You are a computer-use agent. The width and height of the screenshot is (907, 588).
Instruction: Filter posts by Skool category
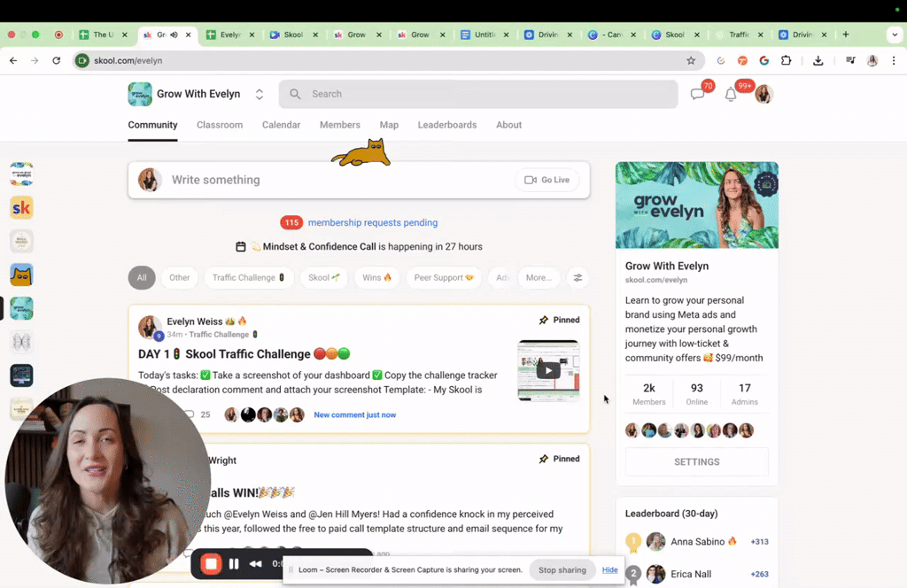(323, 277)
